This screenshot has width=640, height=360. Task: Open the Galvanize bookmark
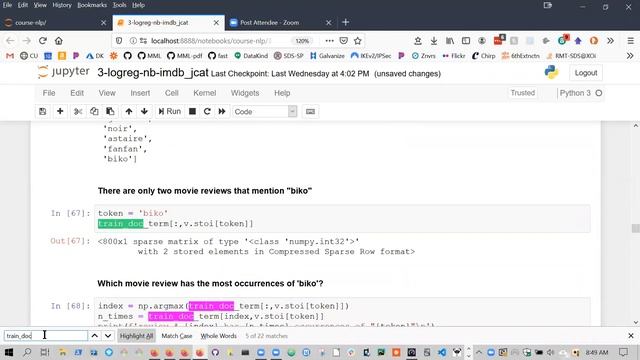[327, 56]
